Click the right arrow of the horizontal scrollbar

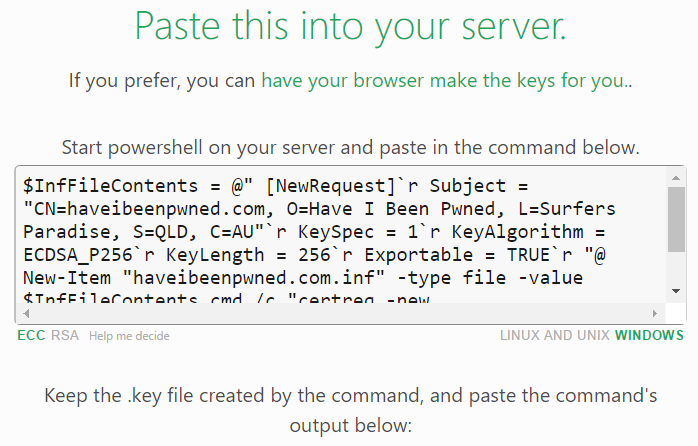pos(655,313)
